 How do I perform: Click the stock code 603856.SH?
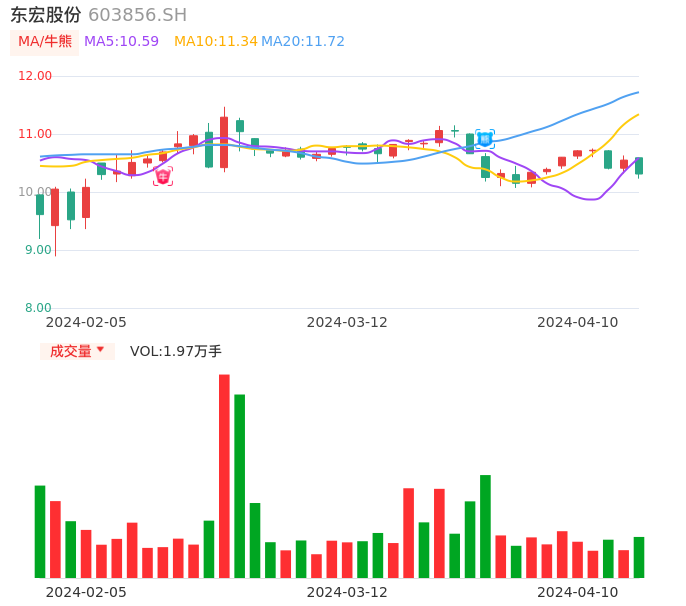click(137, 15)
